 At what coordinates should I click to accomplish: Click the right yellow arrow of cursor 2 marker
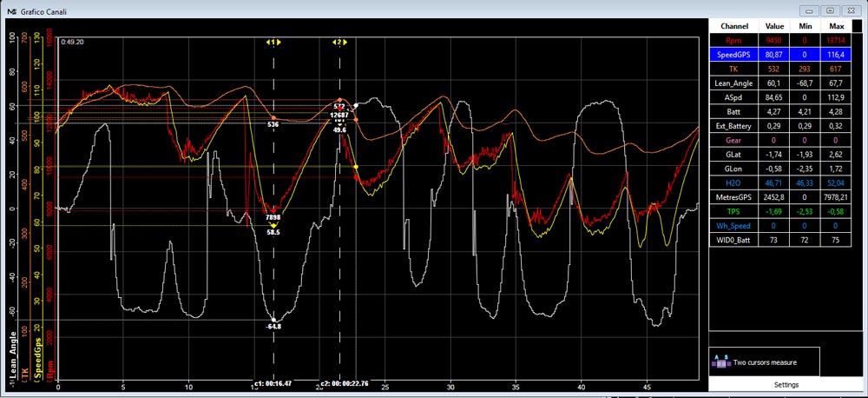[x=345, y=42]
